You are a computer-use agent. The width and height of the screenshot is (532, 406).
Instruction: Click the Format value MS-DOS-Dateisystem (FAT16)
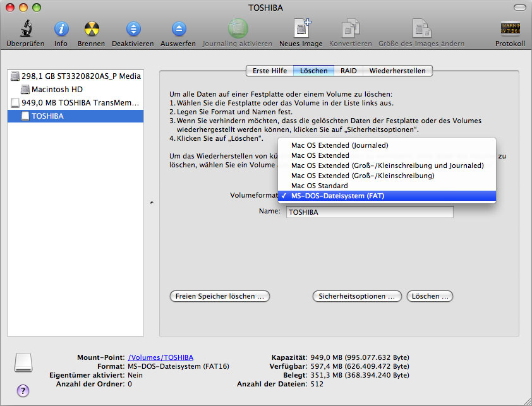[178, 366]
